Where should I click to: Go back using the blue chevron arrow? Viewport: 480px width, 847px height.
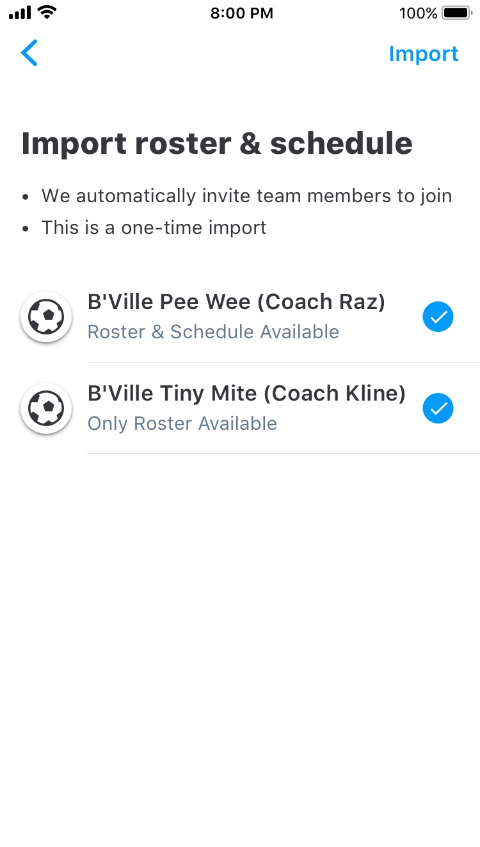coord(29,53)
